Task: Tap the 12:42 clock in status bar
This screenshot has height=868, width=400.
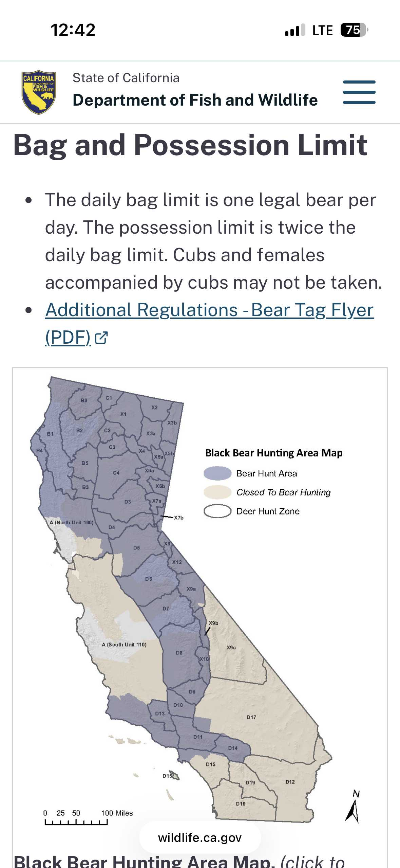Action: coord(73,30)
